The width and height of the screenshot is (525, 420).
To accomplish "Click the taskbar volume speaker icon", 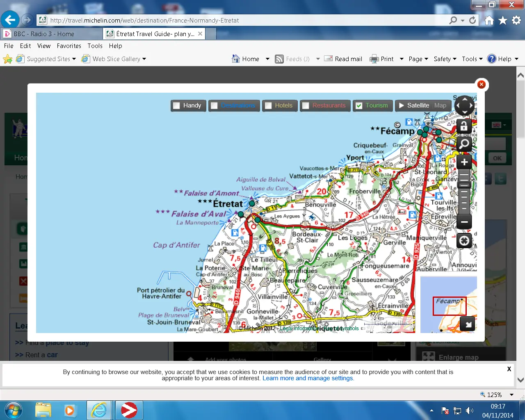I will coord(470,411).
